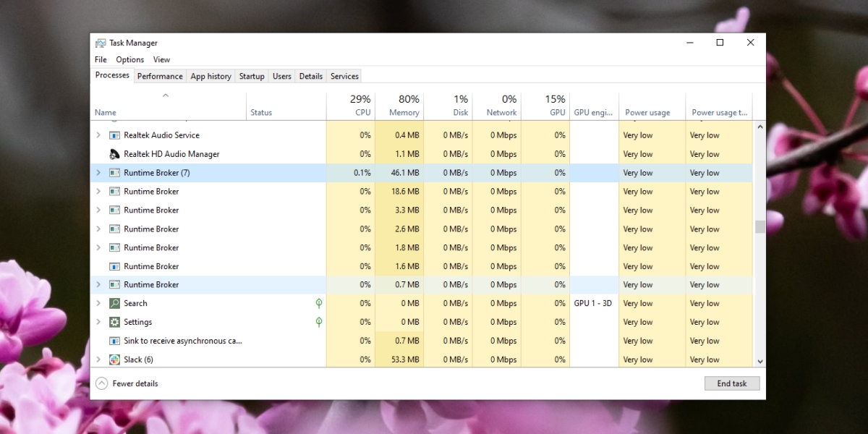This screenshot has height=434, width=868.
Task: Select the Realtek HD Audio Manager speaker icon
Action: coord(113,153)
